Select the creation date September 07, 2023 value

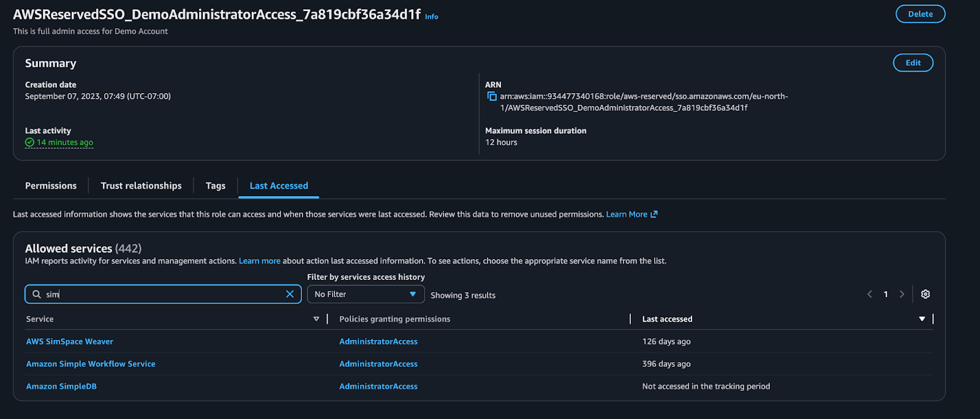point(98,96)
